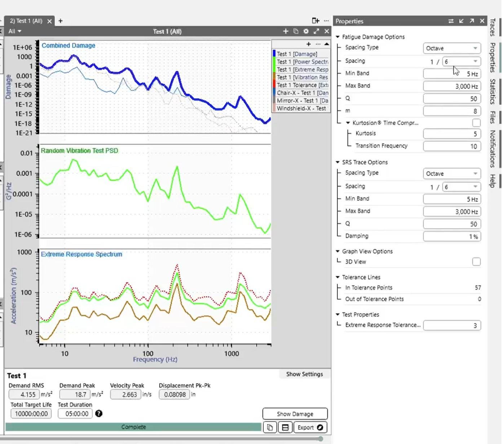The height and width of the screenshot is (444, 504).
Task: Open SRS Trace Spacing Type dropdown
Action: 452,174
